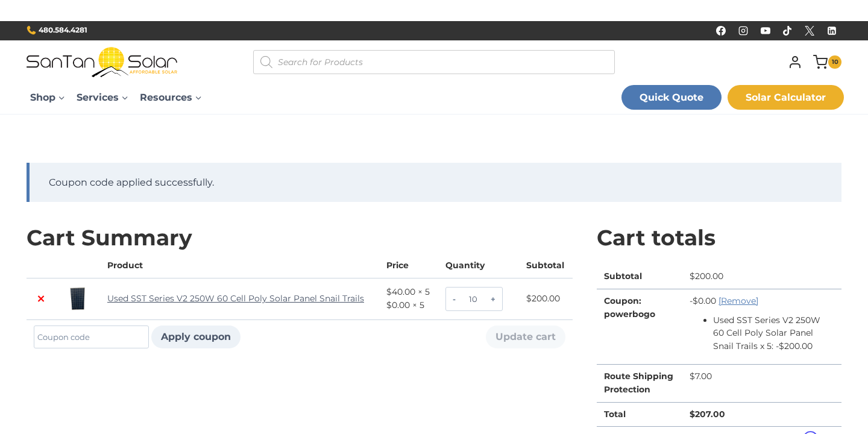The width and height of the screenshot is (868, 434).
Task: Go to SanTan Solar logo homepage
Action: pos(102,62)
